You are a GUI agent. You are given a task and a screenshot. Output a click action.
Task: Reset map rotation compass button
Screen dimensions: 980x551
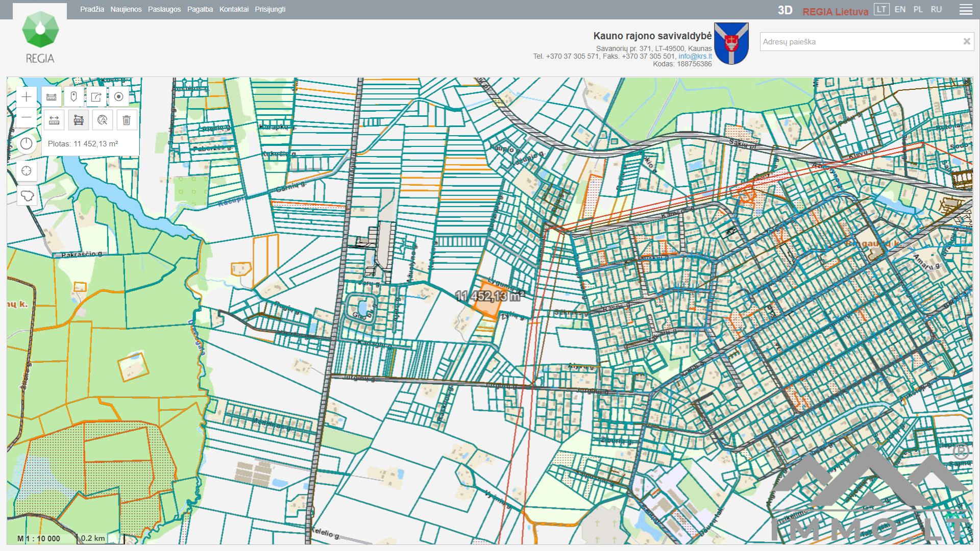click(x=27, y=144)
